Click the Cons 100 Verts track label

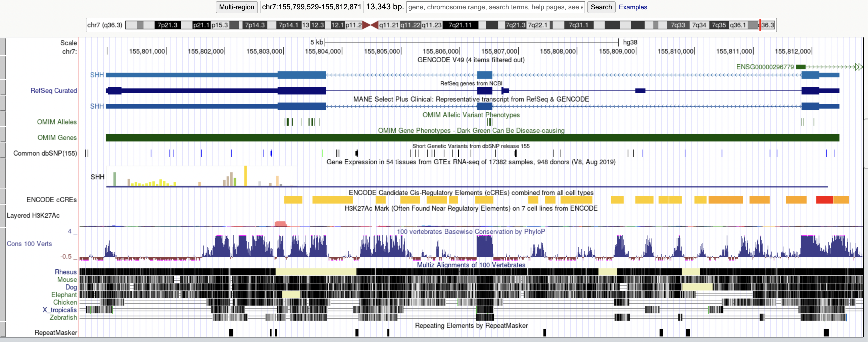pos(29,243)
